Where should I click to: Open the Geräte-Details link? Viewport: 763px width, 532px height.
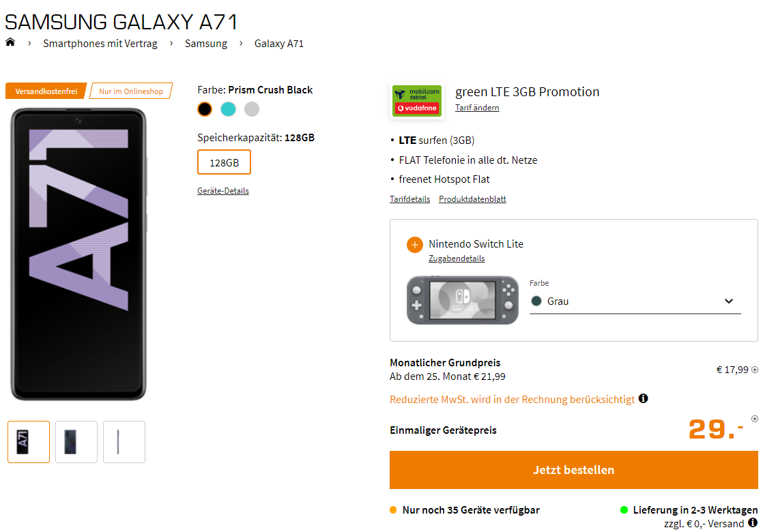[223, 191]
